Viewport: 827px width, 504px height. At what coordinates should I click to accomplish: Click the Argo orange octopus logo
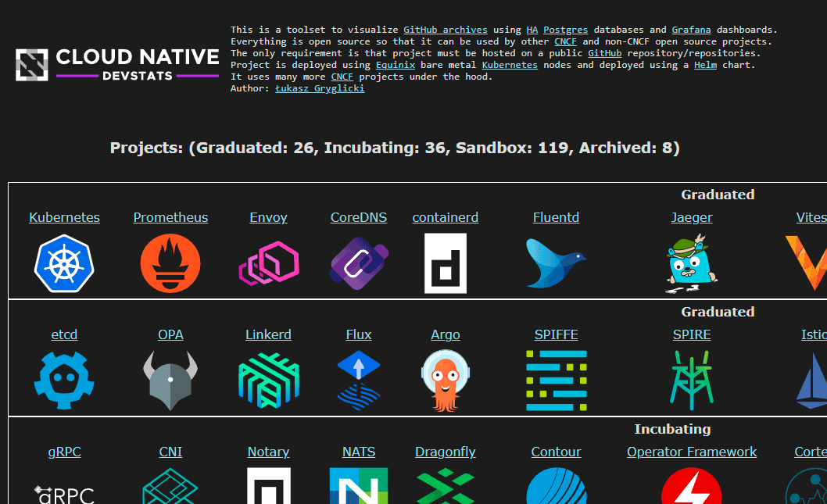(445, 380)
